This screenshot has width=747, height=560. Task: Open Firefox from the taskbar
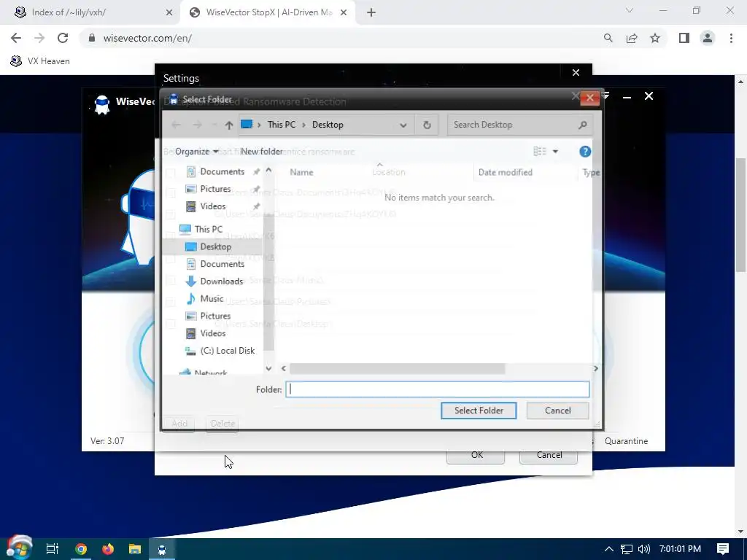tap(108, 549)
